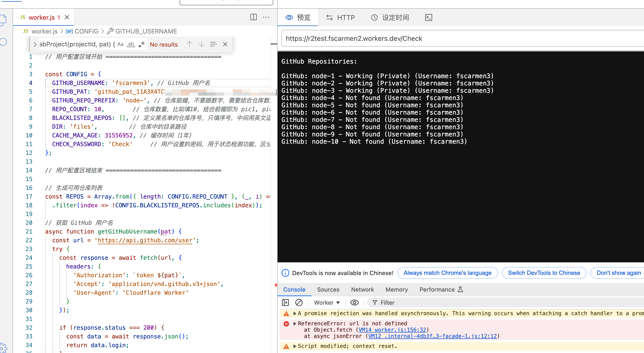Toggle find in selection icon

(x=213, y=44)
